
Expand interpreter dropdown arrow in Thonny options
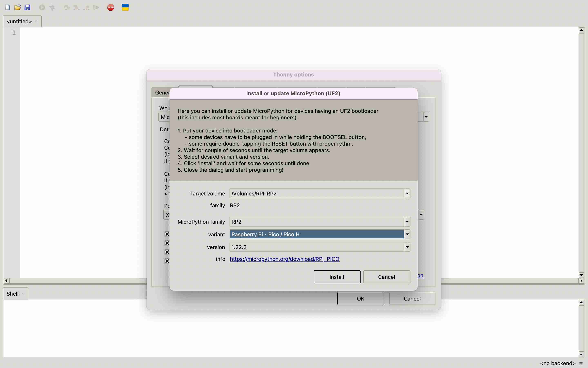click(x=426, y=117)
